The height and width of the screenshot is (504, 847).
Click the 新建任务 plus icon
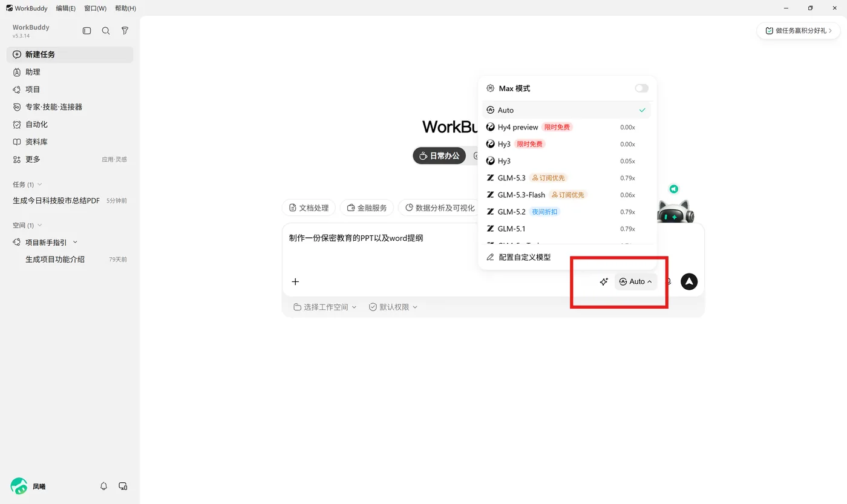pos(17,54)
